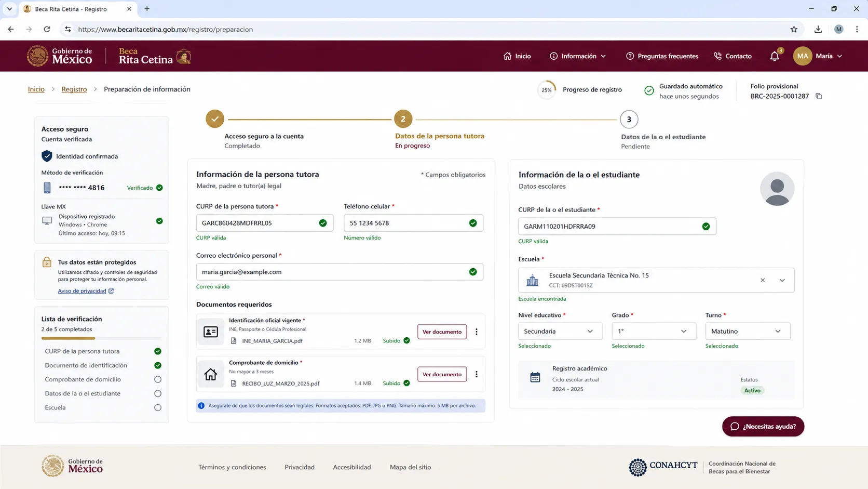Click the house icon for Comprobante de domicilio
Screen dimensions: 868x489
point(211,374)
